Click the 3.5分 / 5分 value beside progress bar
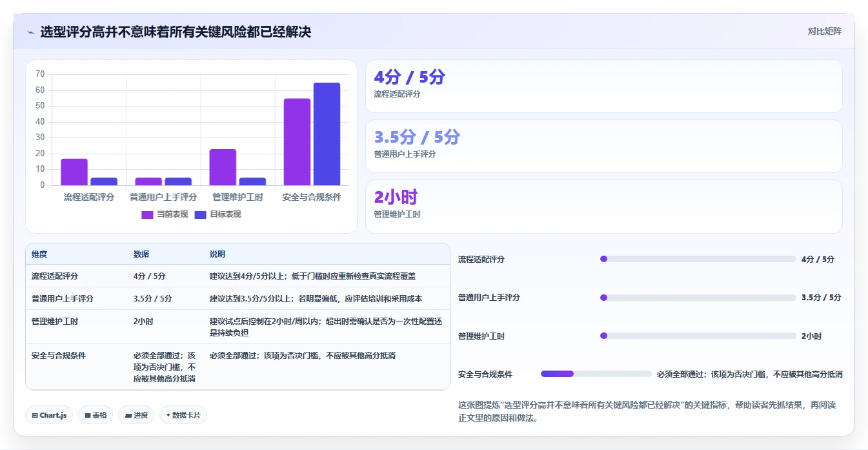Screen dimensions: 868x450 tap(822, 298)
